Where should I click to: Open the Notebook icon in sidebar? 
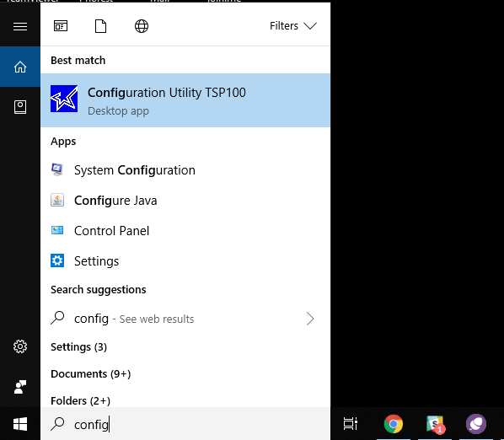click(x=20, y=107)
